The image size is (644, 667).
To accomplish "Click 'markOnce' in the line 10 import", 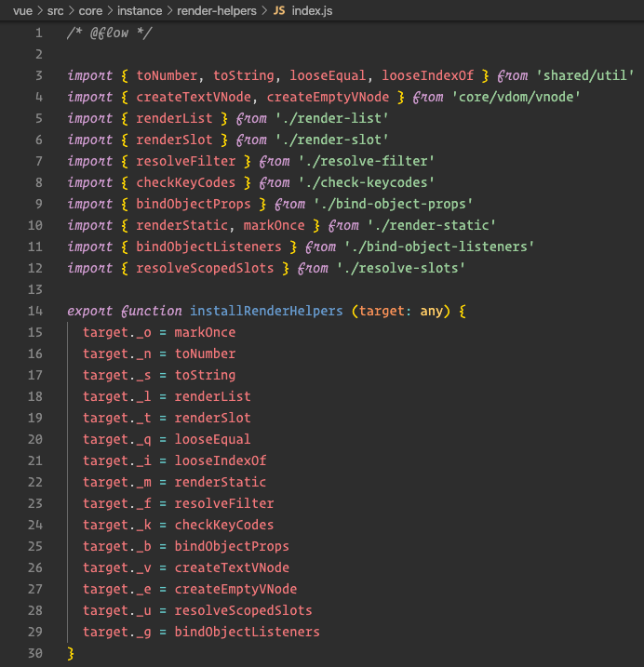I will (x=274, y=225).
